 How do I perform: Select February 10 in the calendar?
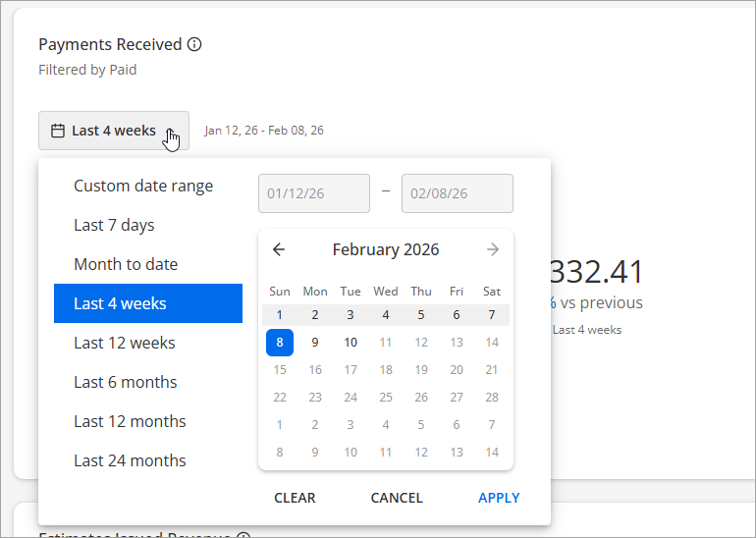[x=351, y=343]
